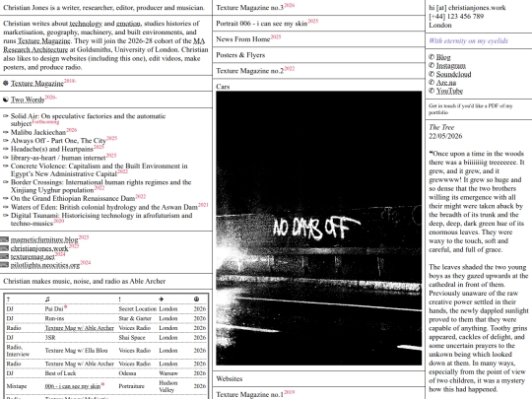
Task: Click 'With eternity on my eyelids' link
Action: pos(468,40)
